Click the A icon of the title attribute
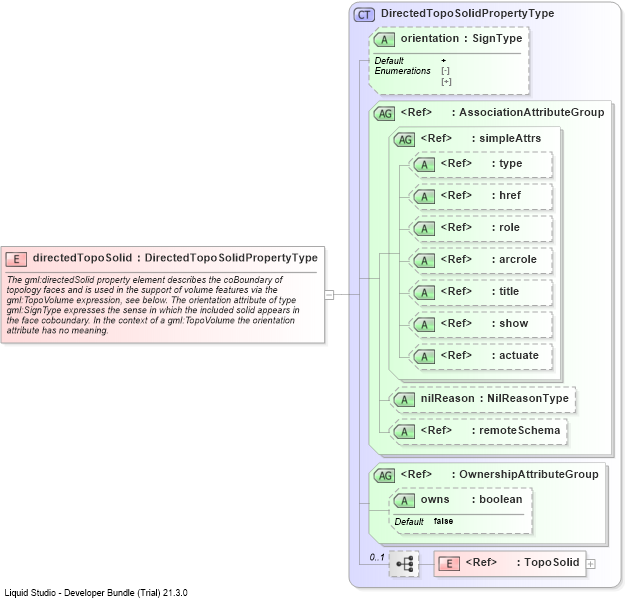625x598 pixels. point(424,293)
